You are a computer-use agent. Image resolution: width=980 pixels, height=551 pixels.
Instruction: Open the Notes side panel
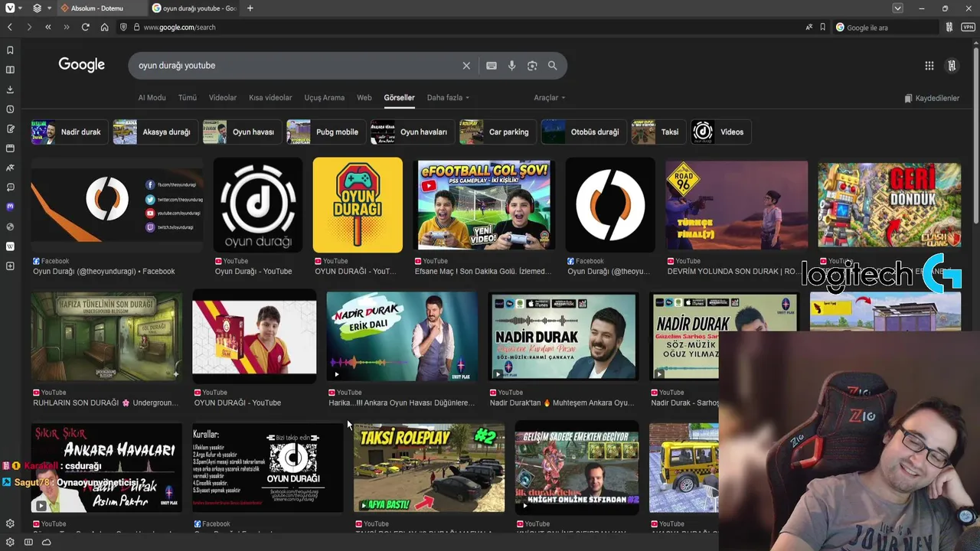pyautogui.click(x=10, y=129)
